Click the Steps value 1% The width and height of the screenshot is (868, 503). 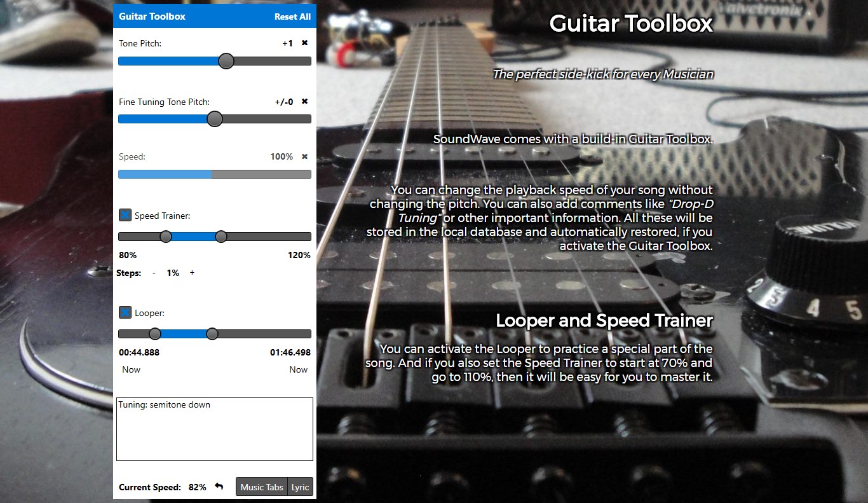(173, 273)
